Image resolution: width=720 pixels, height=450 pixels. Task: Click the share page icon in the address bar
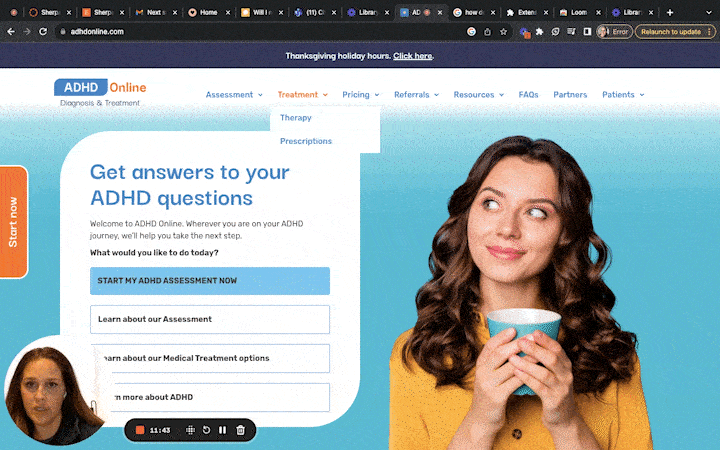pos(487,32)
